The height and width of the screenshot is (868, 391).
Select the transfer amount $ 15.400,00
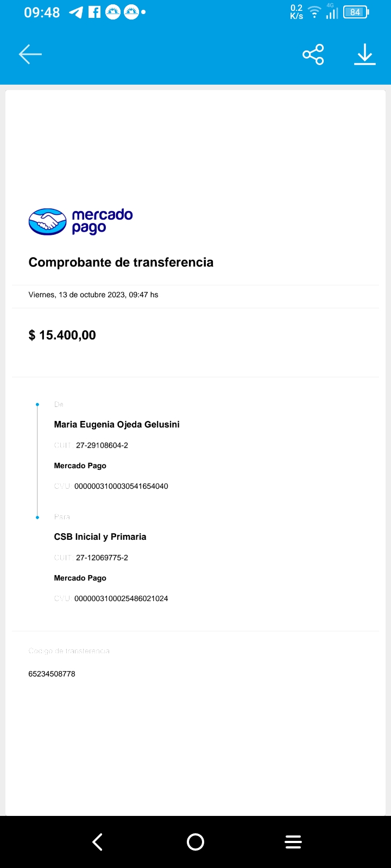(62, 335)
